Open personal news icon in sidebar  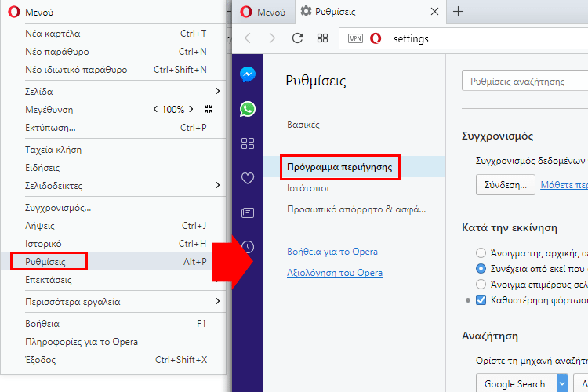click(248, 212)
